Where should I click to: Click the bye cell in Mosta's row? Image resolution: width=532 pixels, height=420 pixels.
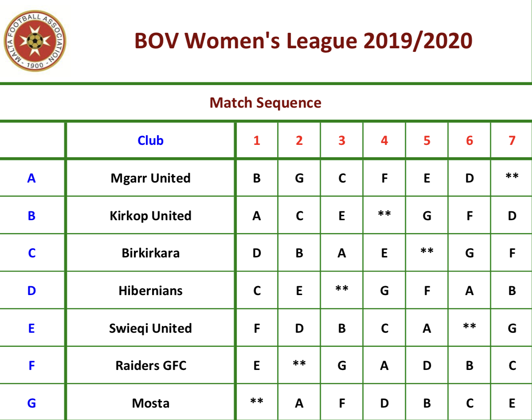coord(257,401)
